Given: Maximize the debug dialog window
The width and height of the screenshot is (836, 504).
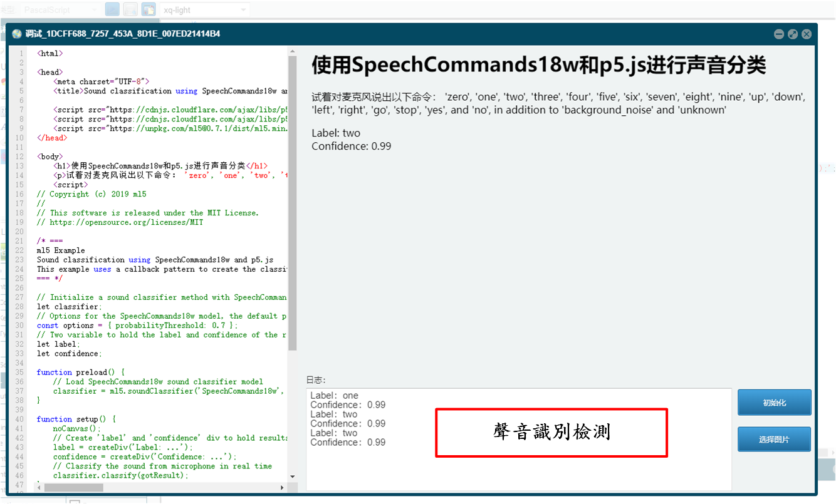Looking at the screenshot, I should click(793, 34).
